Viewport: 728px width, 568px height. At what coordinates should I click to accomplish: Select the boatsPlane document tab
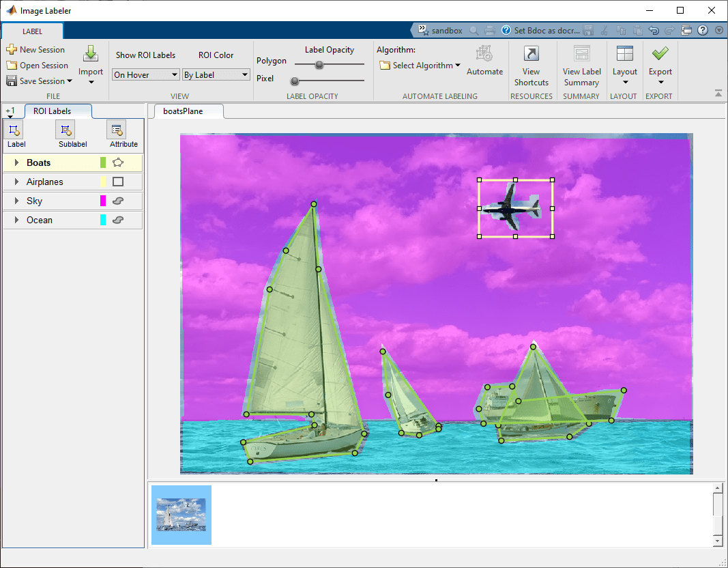(x=183, y=111)
